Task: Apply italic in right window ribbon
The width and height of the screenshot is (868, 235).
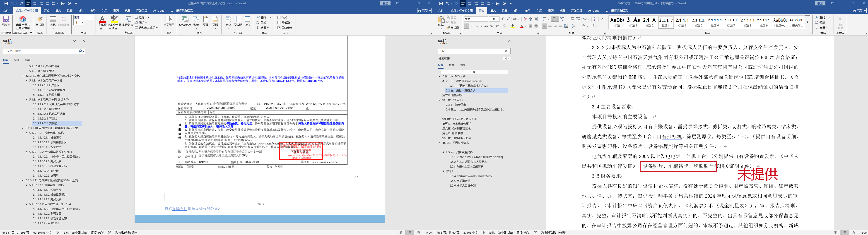Action: [x=472, y=26]
